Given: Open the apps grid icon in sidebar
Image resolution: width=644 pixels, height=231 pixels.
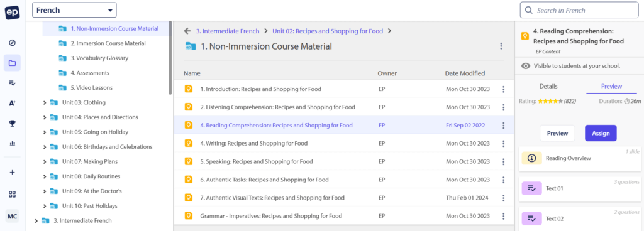Looking at the screenshot, I should point(12,194).
